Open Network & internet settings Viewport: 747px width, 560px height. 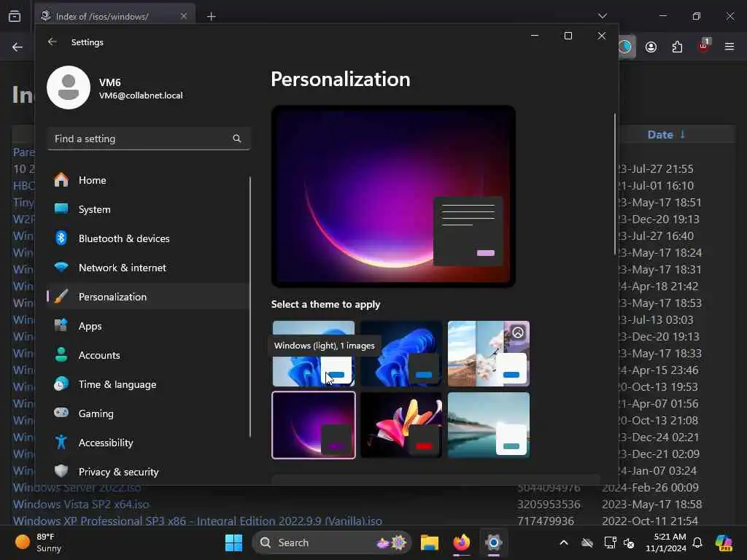pos(147,268)
